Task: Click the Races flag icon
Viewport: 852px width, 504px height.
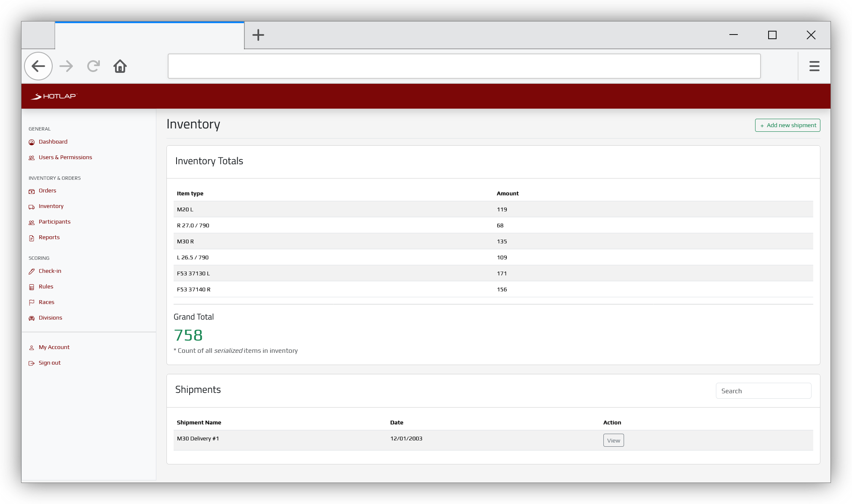Action: pos(32,302)
